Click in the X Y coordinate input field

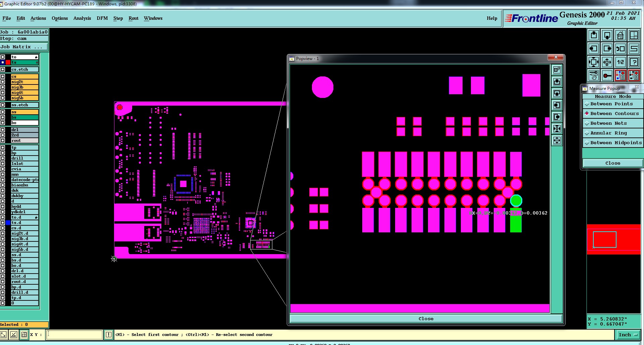coord(74,335)
